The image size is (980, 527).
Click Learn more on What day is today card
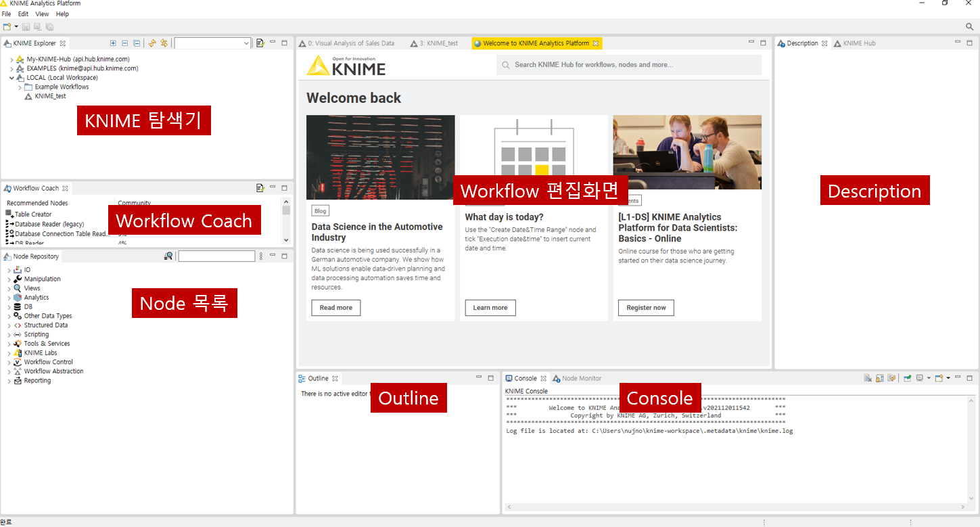coord(490,308)
